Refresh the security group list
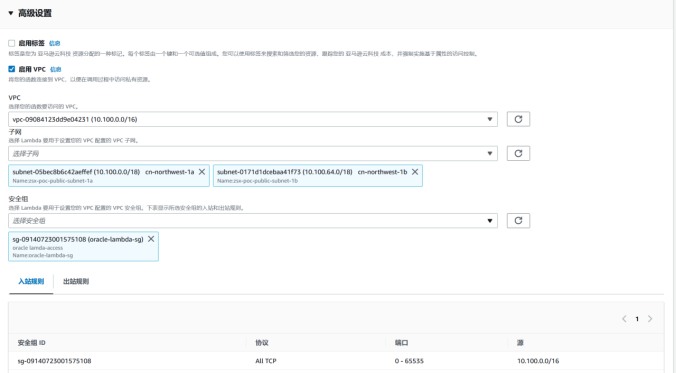676x373 pixels. pos(518,221)
